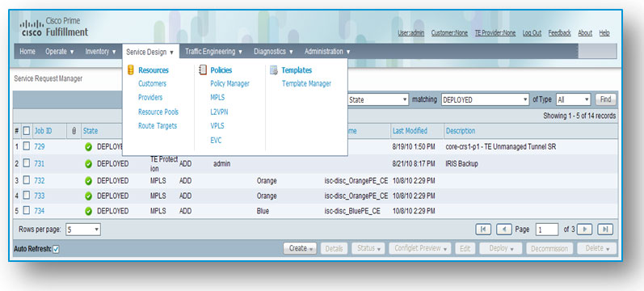Open the Deploy dropdown button
Screen dimensions: 644x291
click(x=500, y=248)
